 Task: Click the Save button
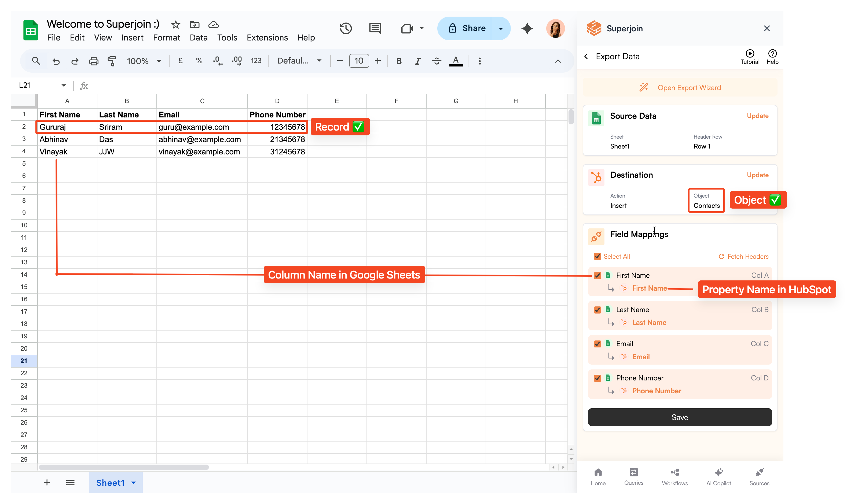[x=680, y=417]
